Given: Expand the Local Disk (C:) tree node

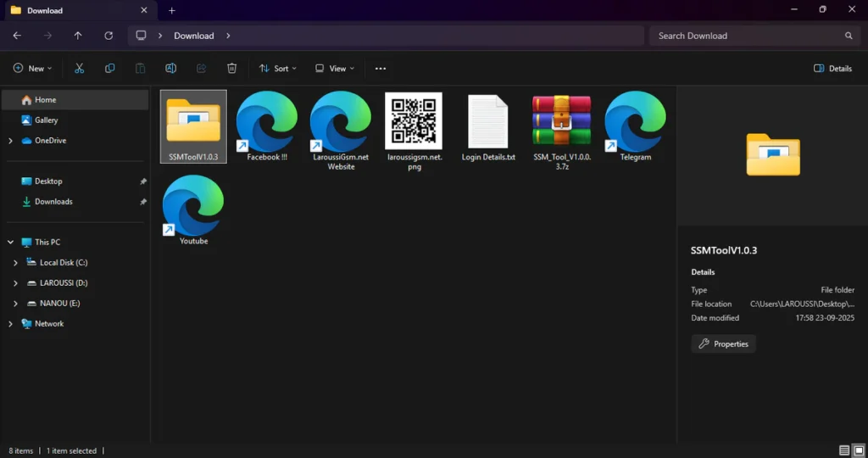Looking at the screenshot, I should click(x=15, y=263).
